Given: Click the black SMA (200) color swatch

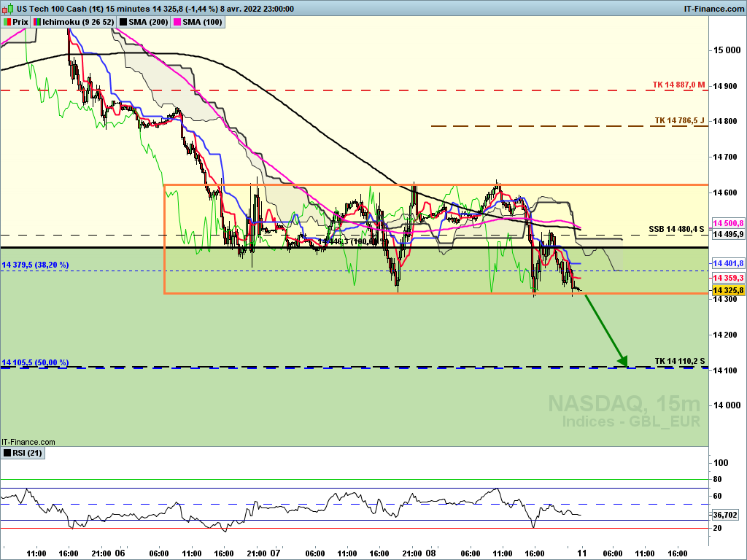Looking at the screenshot, I should [123, 22].
